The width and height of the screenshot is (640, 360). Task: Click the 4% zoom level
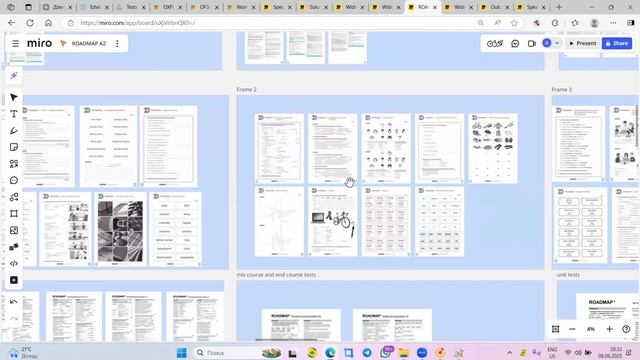(x=591, y=329)
